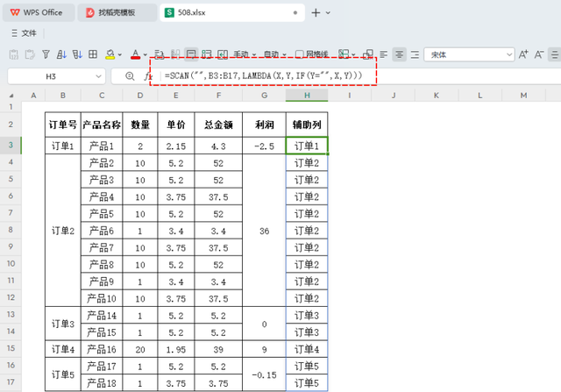Viewport: 561px width, 392px height.
Task: Click the overlapping windows icon
Action: click(368, 54)
